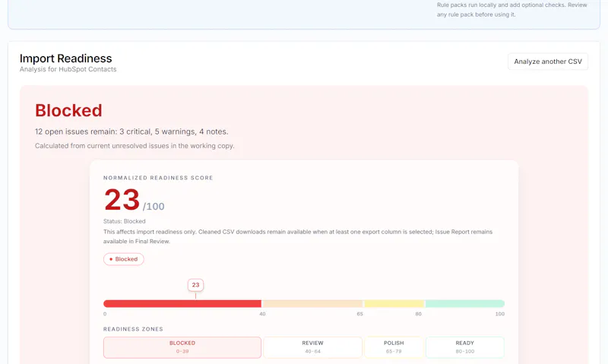Click the /100 score denominator
The height and width of the screenshot is (364, 608).
coord(154,206)
